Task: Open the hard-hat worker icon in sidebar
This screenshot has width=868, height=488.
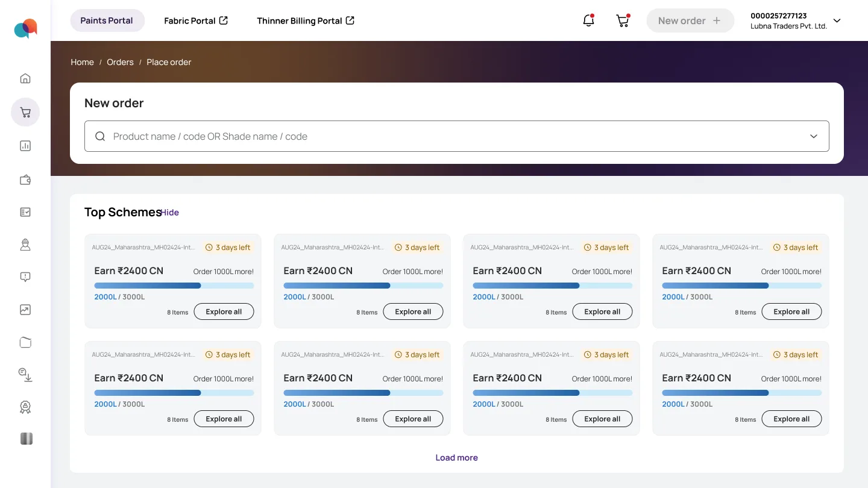Action: point(25,245)
